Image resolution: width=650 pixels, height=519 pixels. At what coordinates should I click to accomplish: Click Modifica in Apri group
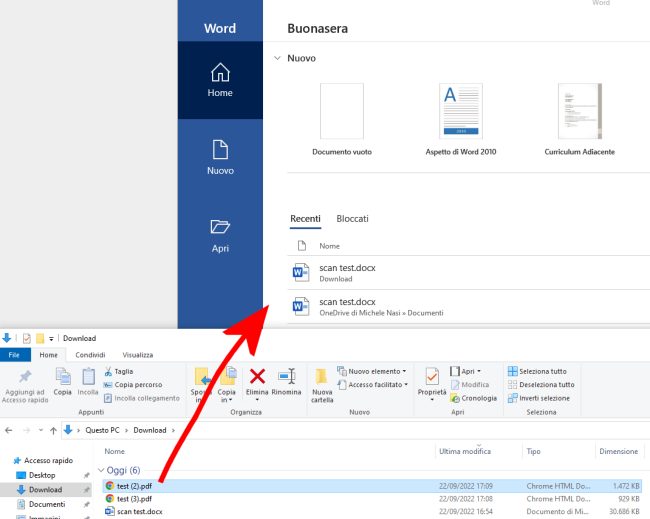click(x=470, y=385)
